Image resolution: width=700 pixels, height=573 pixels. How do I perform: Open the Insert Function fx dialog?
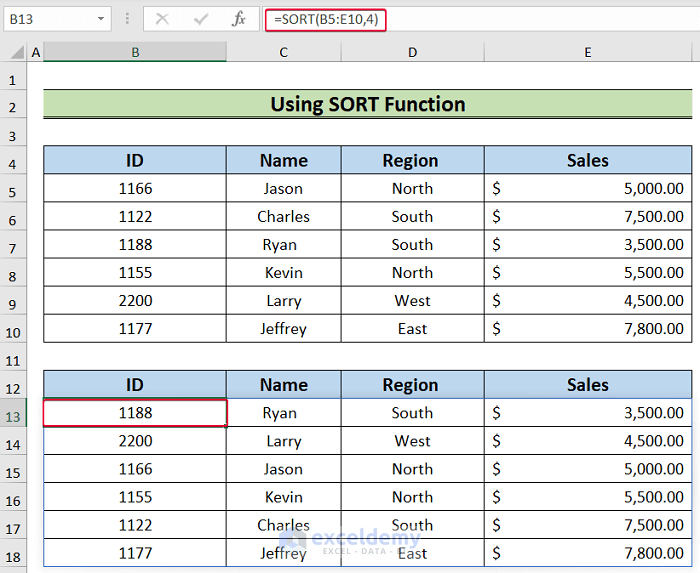tap(238, 19)
